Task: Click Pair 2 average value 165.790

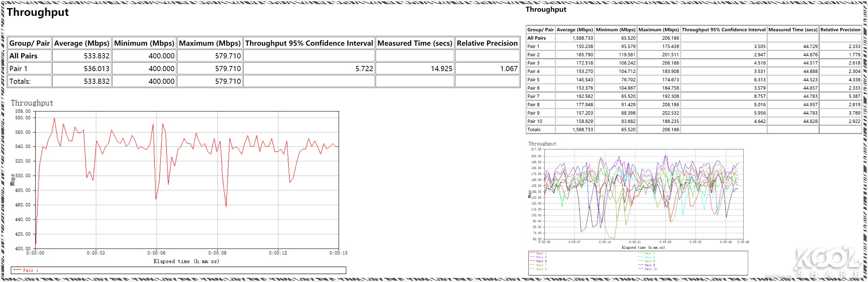Action: coord(585,55)
